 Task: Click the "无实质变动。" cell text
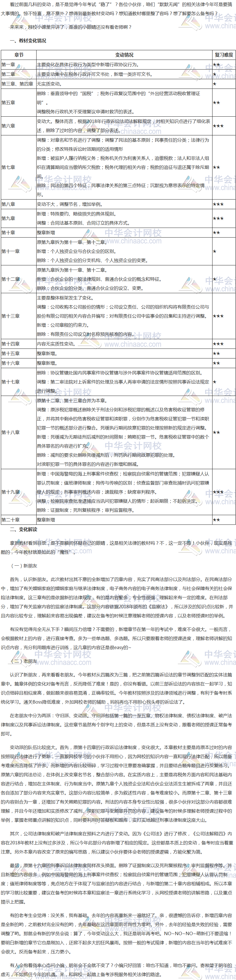(x=49, y=84)
